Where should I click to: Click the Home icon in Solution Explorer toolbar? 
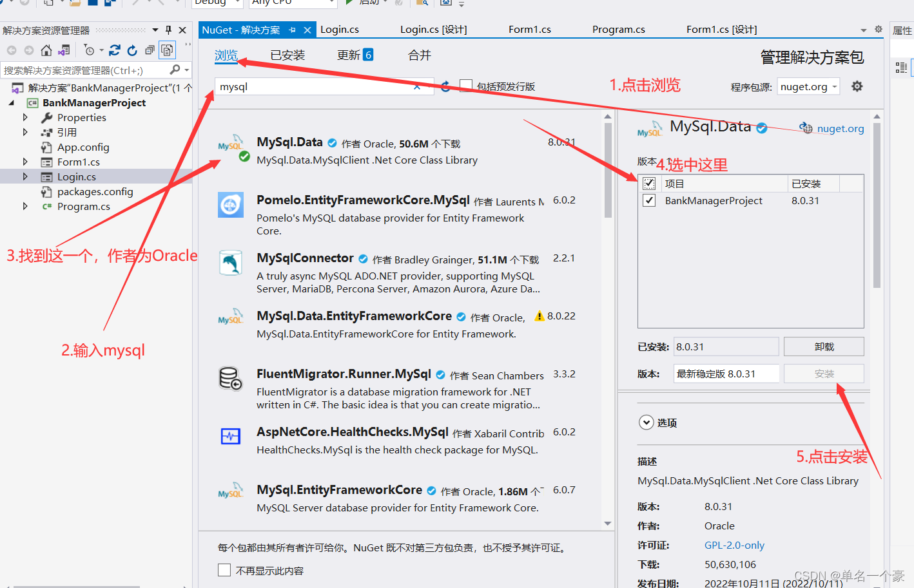click(x=46, y=50)
